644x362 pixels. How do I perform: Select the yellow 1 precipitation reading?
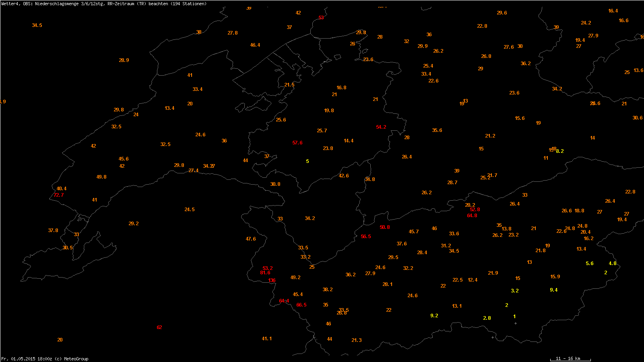click(x=514, y=317)
